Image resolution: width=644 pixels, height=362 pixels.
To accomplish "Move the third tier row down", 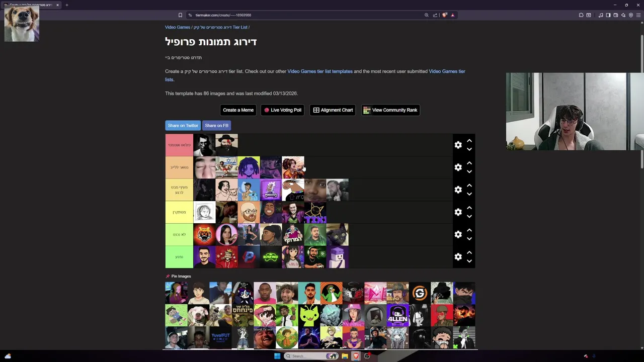I will [469, 194].
